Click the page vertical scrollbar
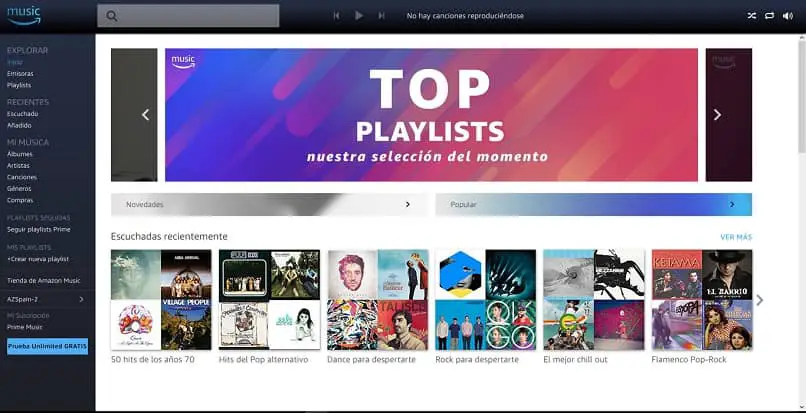806x413 pixels. point(802,223)
